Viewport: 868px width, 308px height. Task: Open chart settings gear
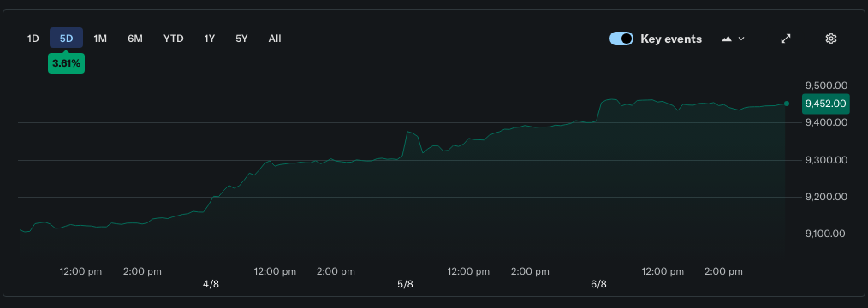point(830,38)
